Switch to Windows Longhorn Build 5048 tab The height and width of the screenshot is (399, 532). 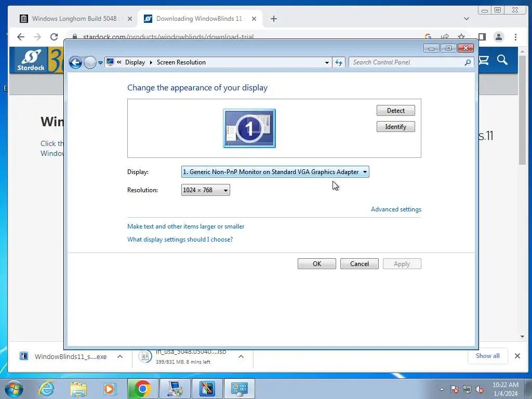(x=75, y=19)
